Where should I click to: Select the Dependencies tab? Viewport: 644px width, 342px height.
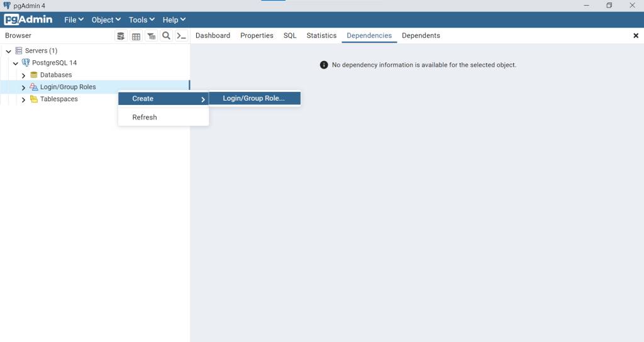pos(369,36)
